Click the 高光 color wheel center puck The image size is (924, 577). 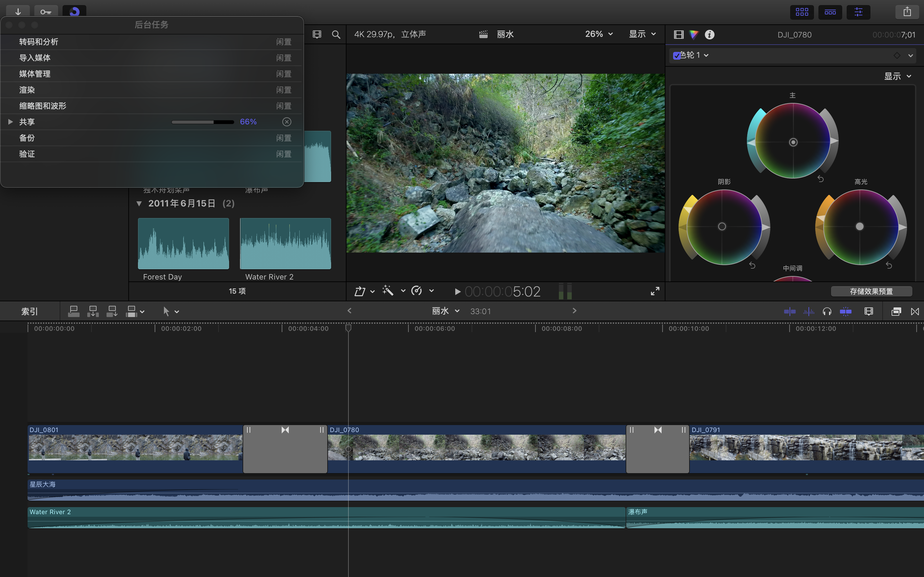click(860, 227)
